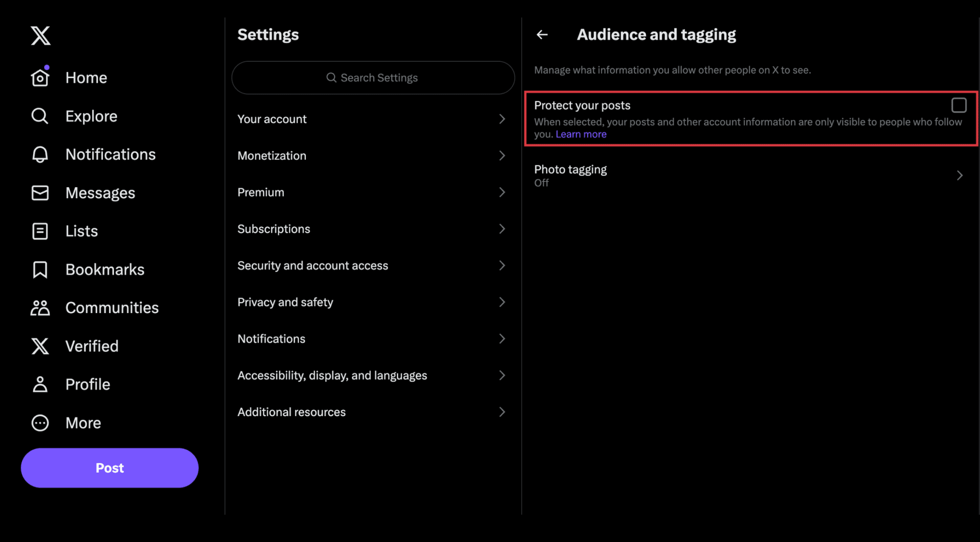Click the Search Settings field
Image resolution: width=980 pixels, height=542 pixels.
click(x=373, y=78)
